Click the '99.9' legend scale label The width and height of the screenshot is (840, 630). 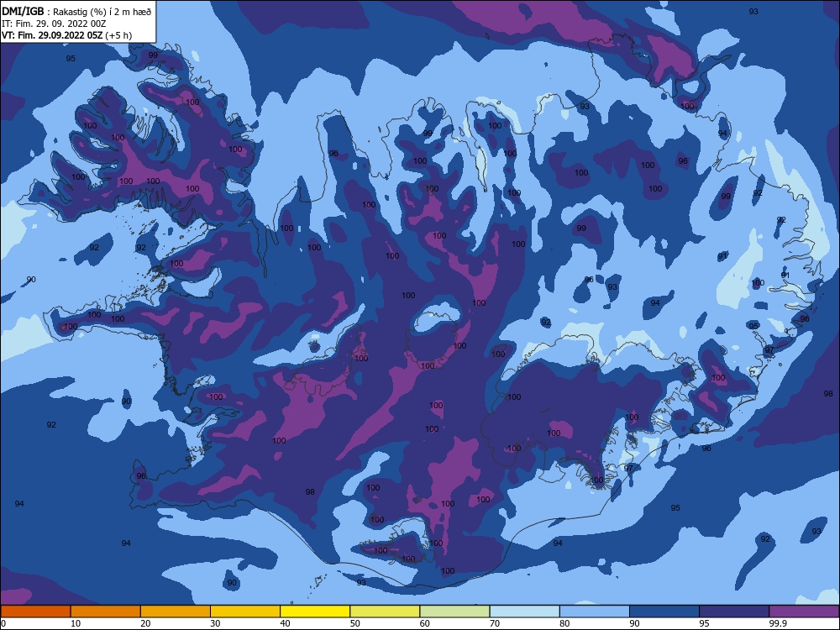coord(778,623)
